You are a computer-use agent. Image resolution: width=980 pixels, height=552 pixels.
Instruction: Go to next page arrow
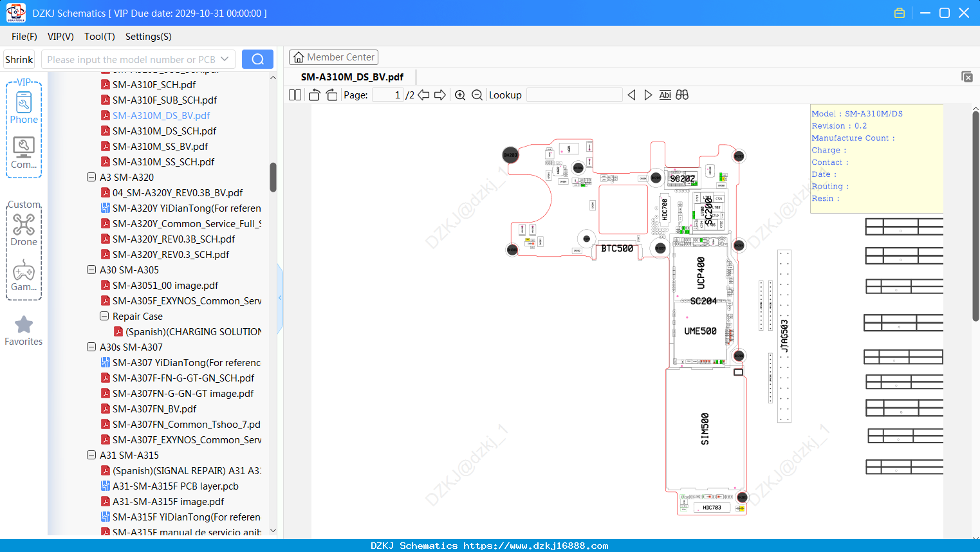point(440,95)
